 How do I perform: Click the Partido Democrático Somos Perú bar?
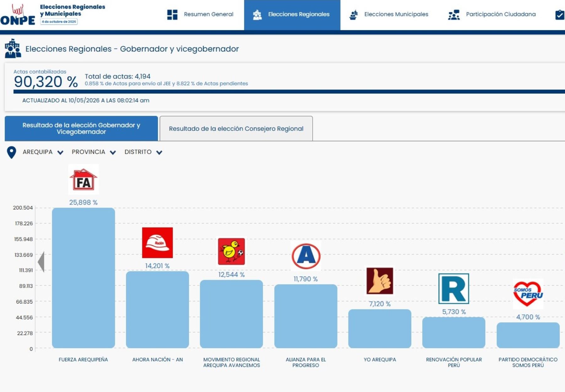pos(528,335)
